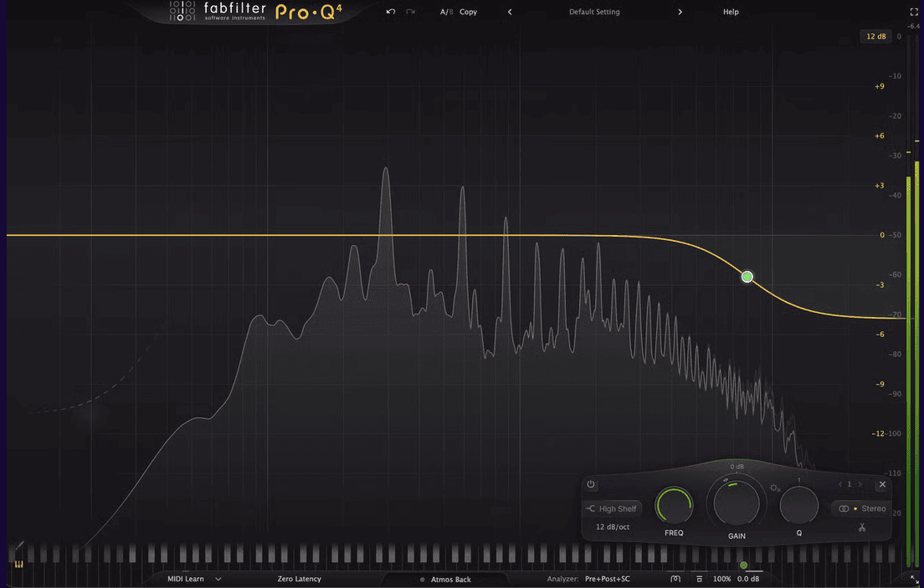
Task: Toggle band power button in band panel
Action: 590,484
